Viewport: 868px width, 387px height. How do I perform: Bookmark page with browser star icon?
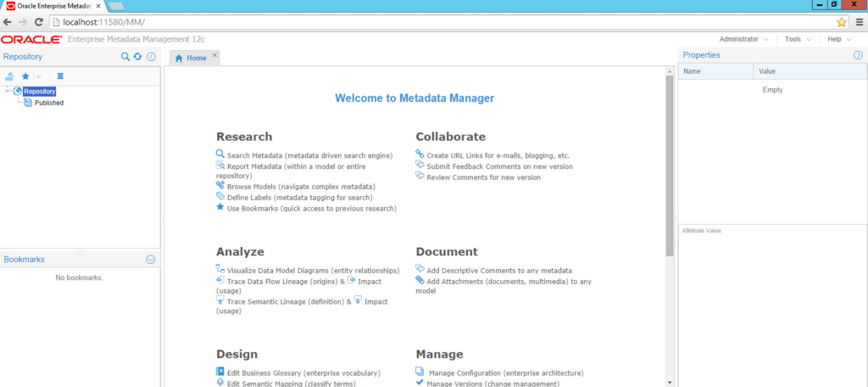tap(842, 22)
